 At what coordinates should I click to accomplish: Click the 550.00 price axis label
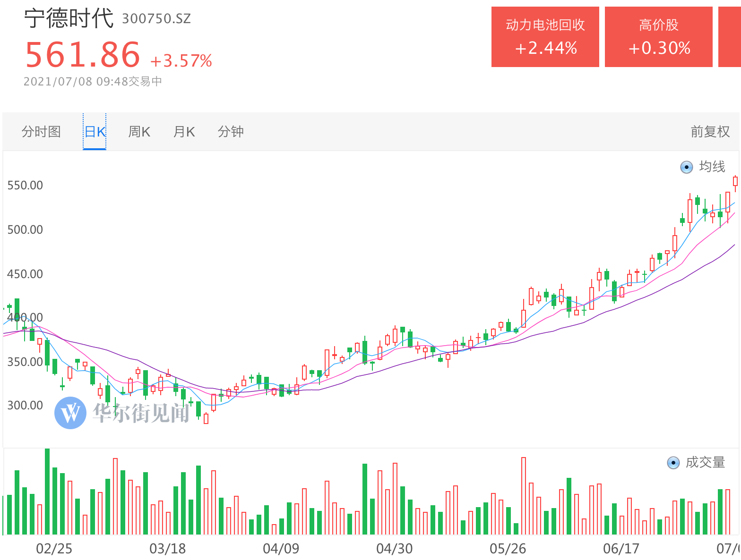(x=25, y=185)
